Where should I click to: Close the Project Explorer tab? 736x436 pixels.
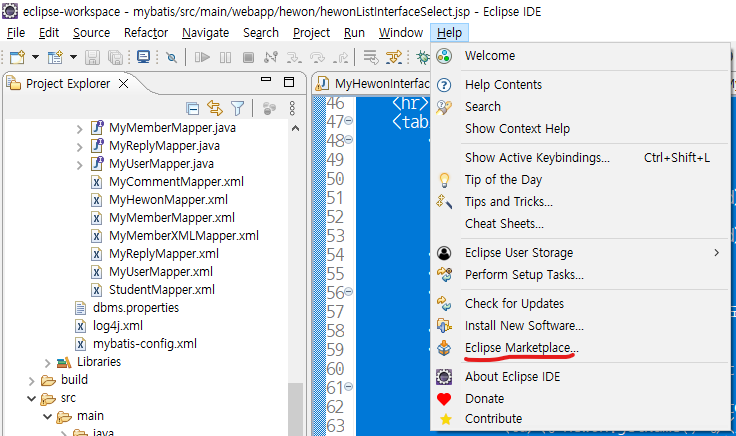(123, 84)
